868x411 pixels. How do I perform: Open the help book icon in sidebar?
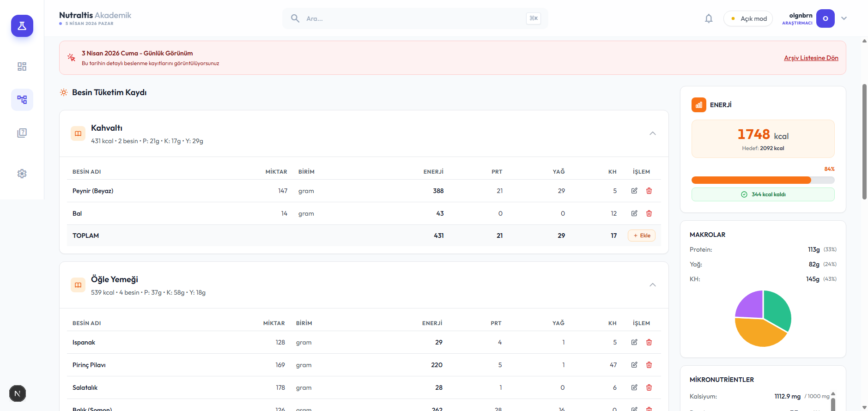pyautogui.click(x=22, y=133)
